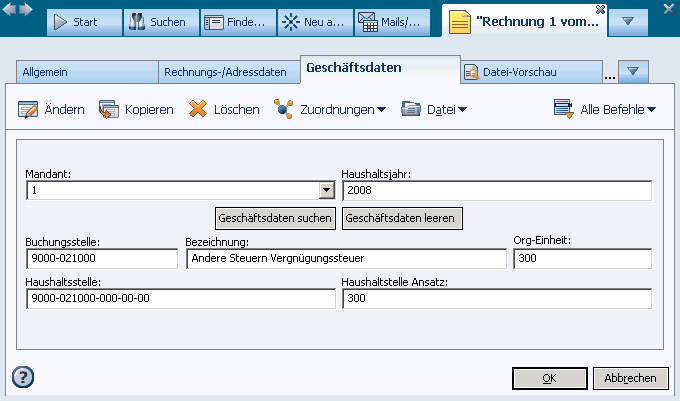This screenshot has height=401, width=680.
Task: Click the help question mark icon
Action: [x=23, y=377]
